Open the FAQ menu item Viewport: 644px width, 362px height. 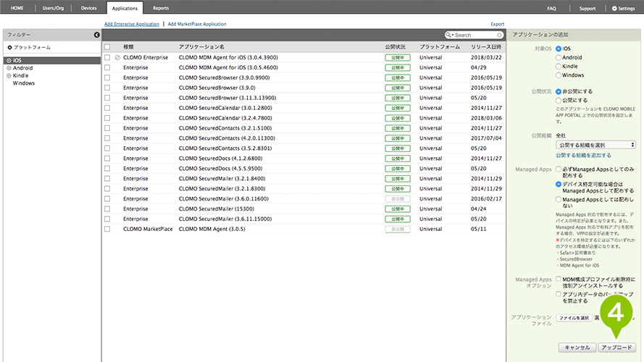(551, 9)
